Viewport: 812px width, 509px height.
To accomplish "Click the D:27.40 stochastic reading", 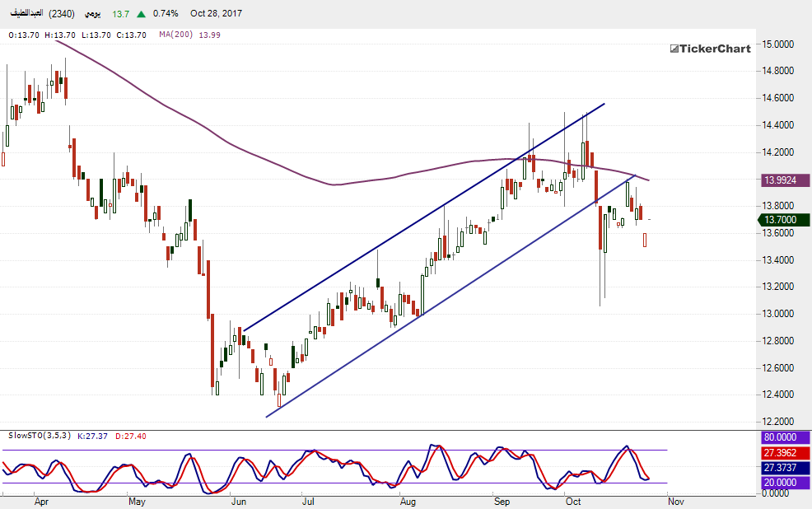I will (x=132, y=435).
